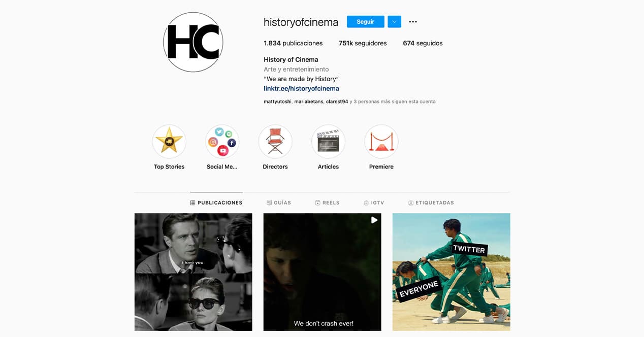
Task: Switch to the Reels tab
Action: 327,203
